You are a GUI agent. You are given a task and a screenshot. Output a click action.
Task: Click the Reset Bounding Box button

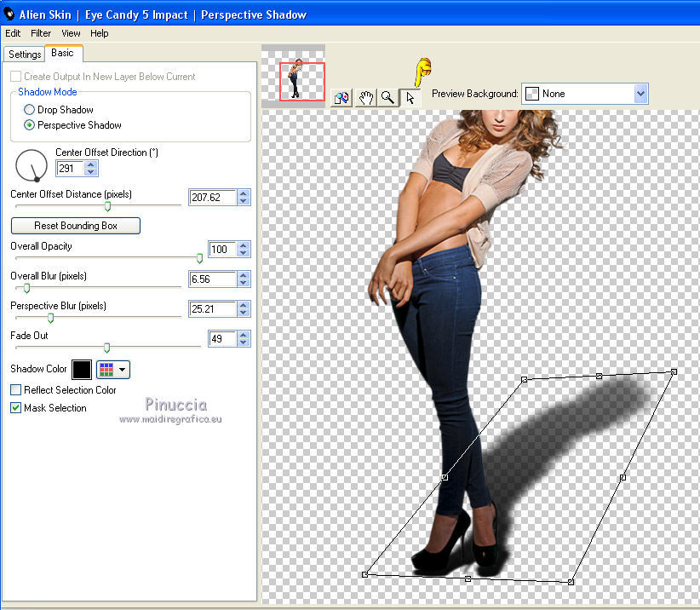(76, 226)
